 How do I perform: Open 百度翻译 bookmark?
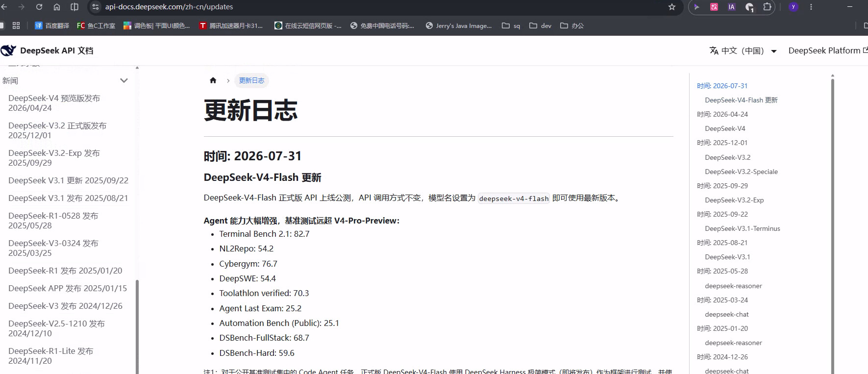click(x=52, y=25)
